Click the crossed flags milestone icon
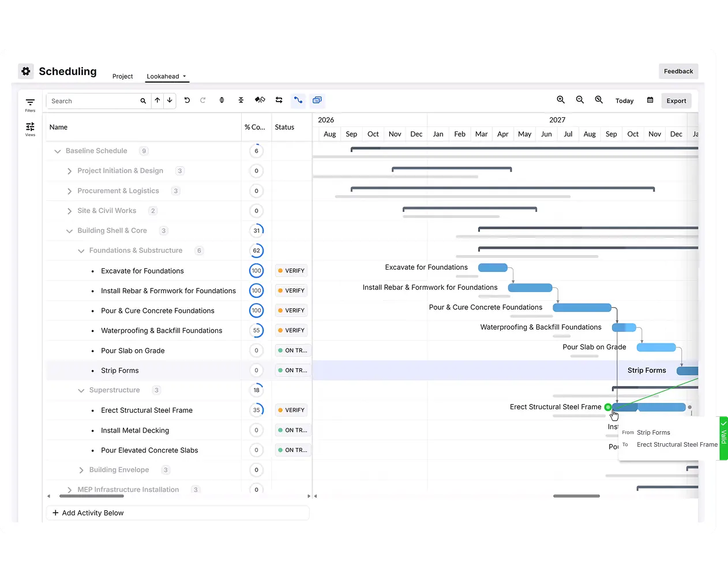This screenshot has width=728, height=583. click(260, 100)
